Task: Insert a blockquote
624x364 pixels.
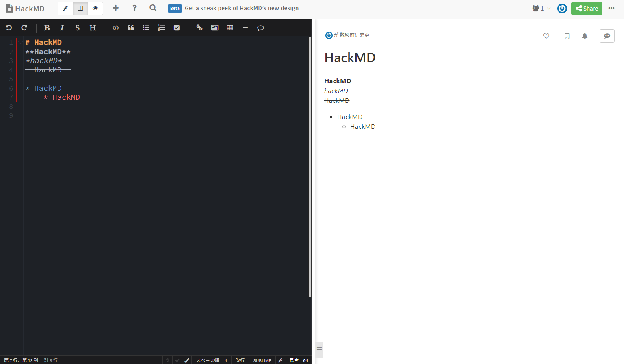Action: (x=131, y=28)
